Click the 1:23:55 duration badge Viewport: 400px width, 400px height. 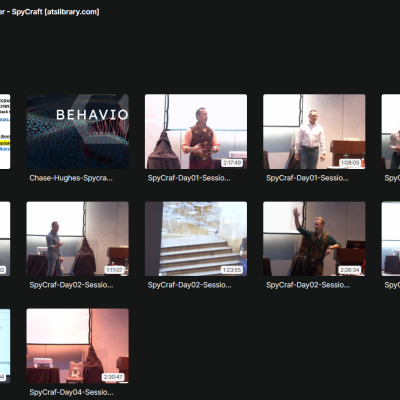[232, 270]
